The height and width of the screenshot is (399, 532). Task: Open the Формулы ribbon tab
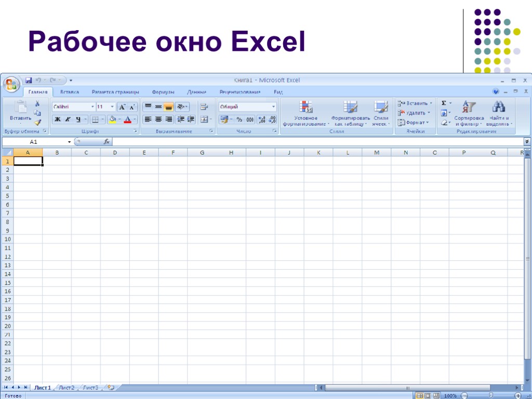click(163, 92)
